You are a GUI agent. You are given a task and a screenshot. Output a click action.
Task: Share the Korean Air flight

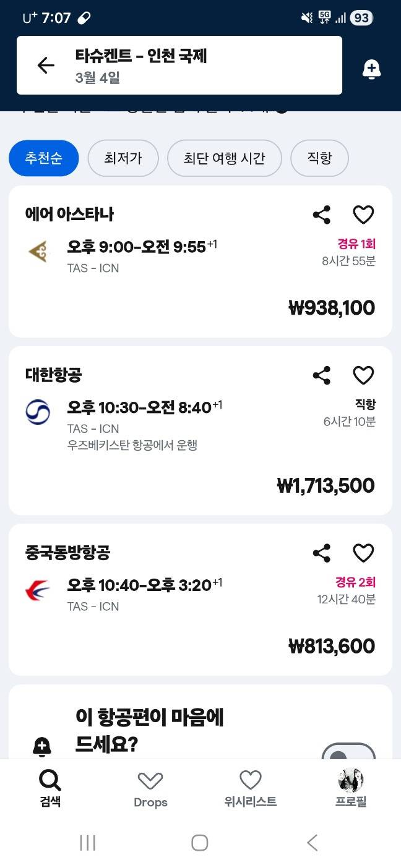[321, 375]
